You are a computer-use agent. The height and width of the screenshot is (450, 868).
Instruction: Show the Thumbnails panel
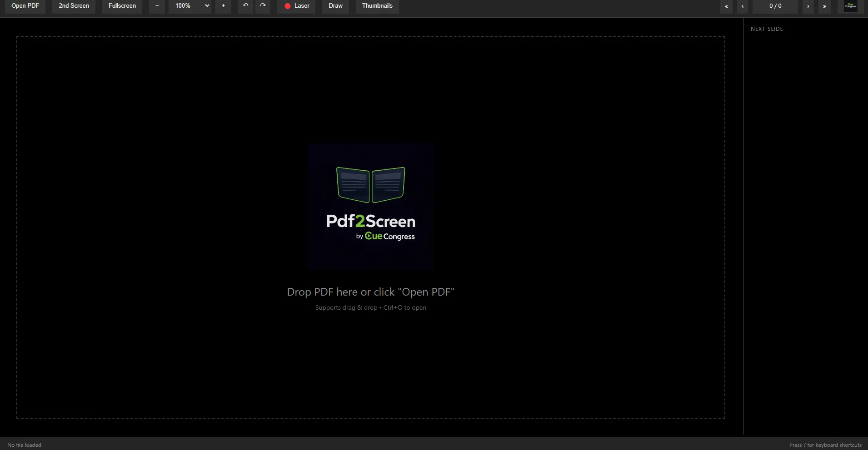[x=377, y=6]
